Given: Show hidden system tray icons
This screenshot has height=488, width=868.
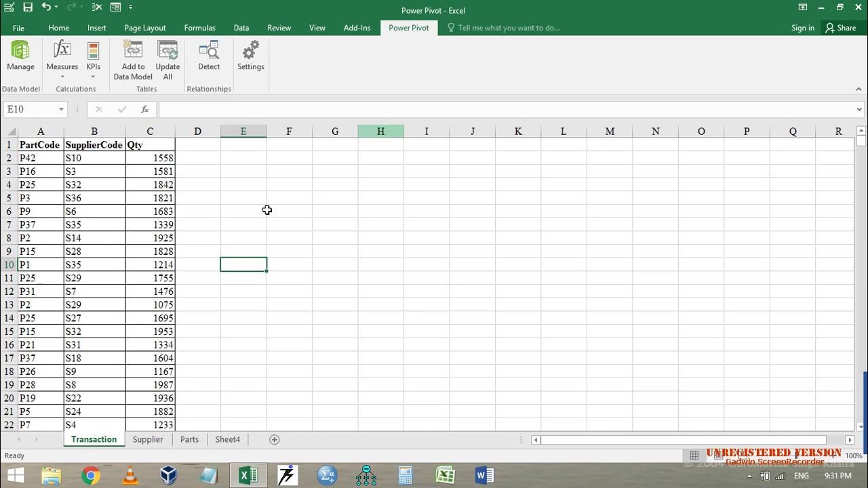Looking at the screenshot, I should pyautogui.click(x=749, y=476).
